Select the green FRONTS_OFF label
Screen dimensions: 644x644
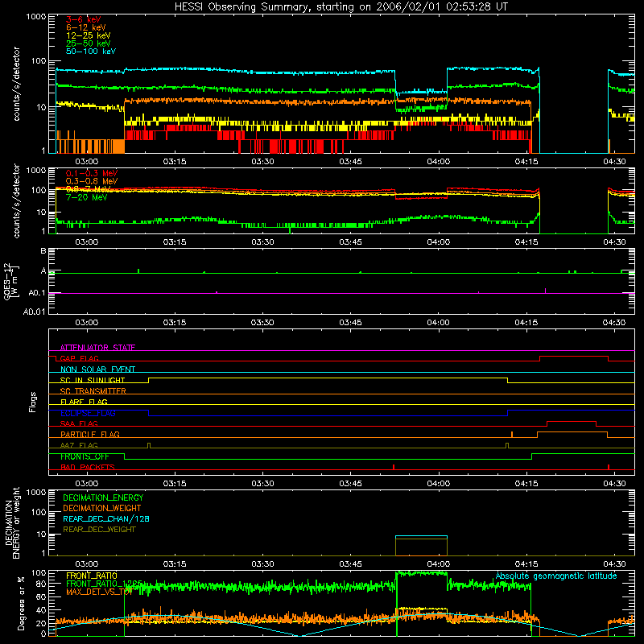[x=85, y=456]
